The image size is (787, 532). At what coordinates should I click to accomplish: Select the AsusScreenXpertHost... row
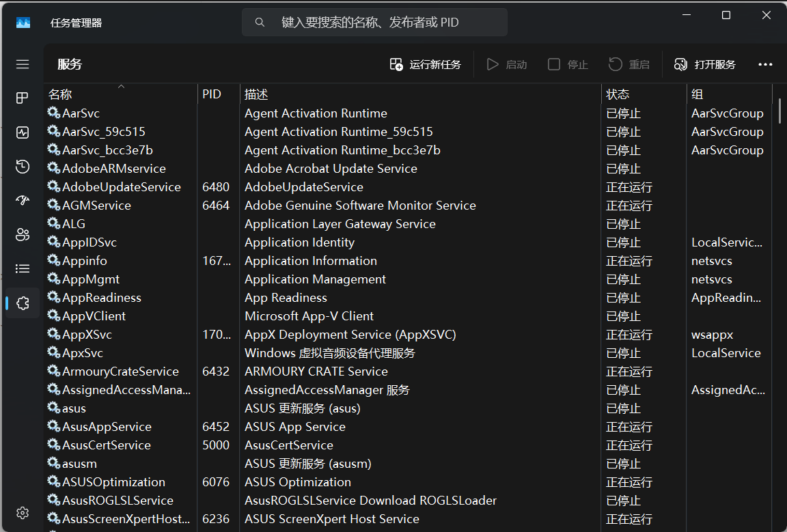coord(408,518)
